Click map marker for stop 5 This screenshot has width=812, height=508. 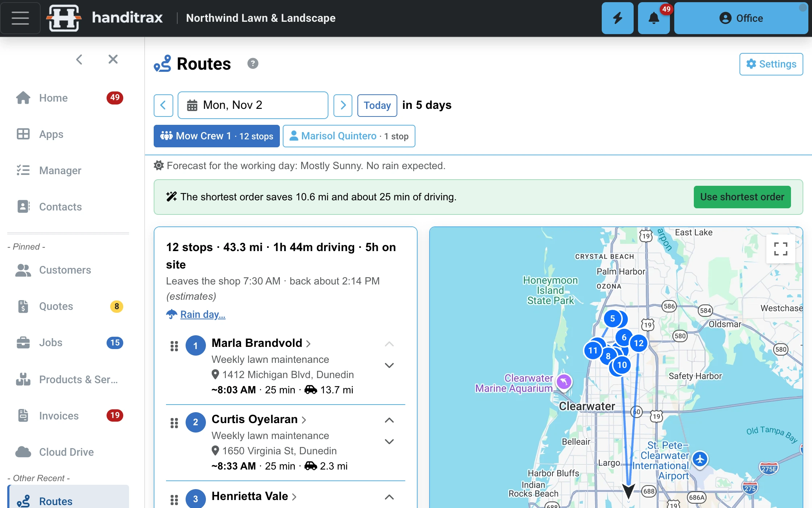pyautogui.click(x=613, y=319)
